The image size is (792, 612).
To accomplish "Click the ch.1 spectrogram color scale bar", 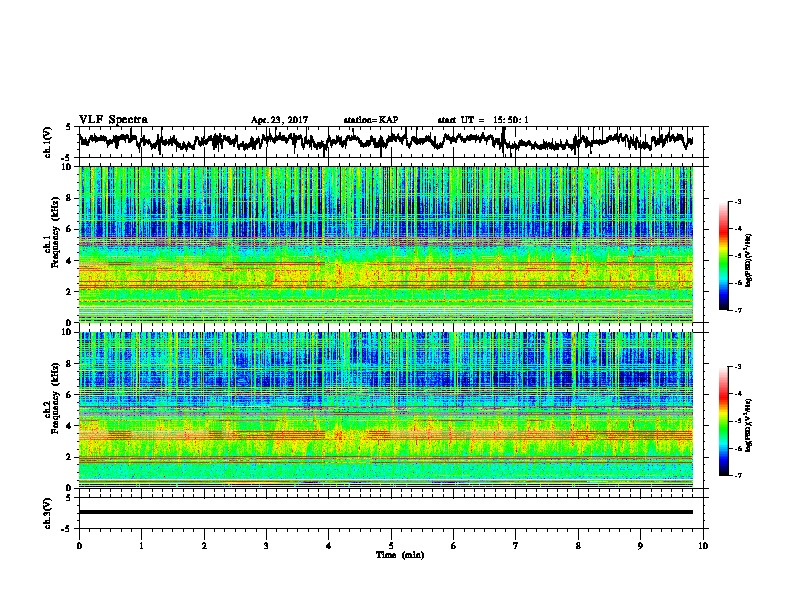I will 723,256.
